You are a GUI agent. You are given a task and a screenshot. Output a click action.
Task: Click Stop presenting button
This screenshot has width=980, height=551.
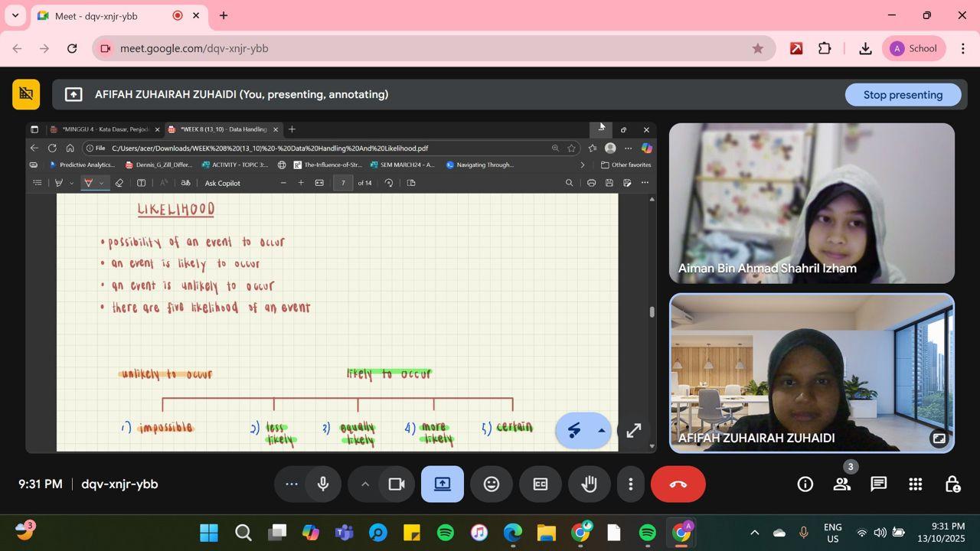pos(903,95)
